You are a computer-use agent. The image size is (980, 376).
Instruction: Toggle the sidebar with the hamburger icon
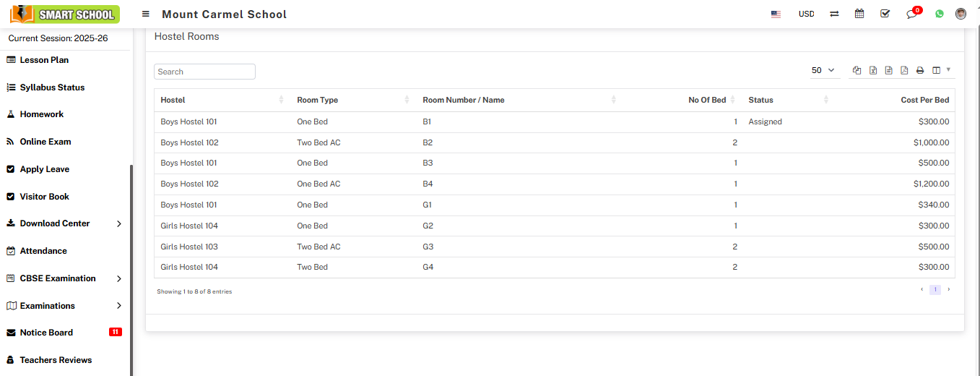(x=146, y=14)
